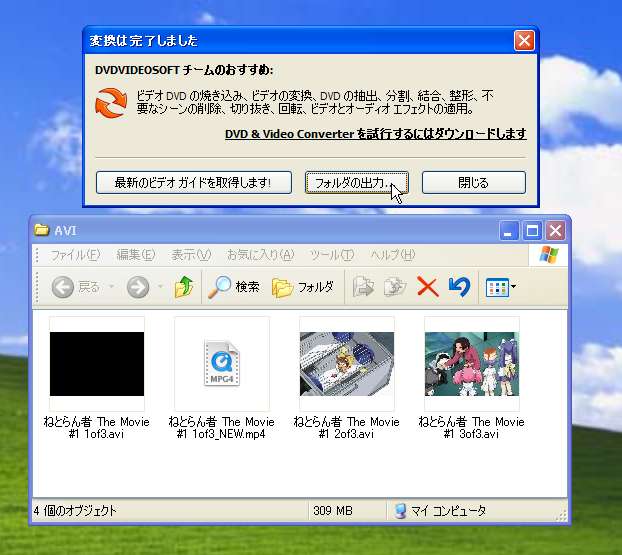622x555 pixels.
Task: Click file name ねとらん者 The Movie #1 2of3.avi
Action: point(346,427)
